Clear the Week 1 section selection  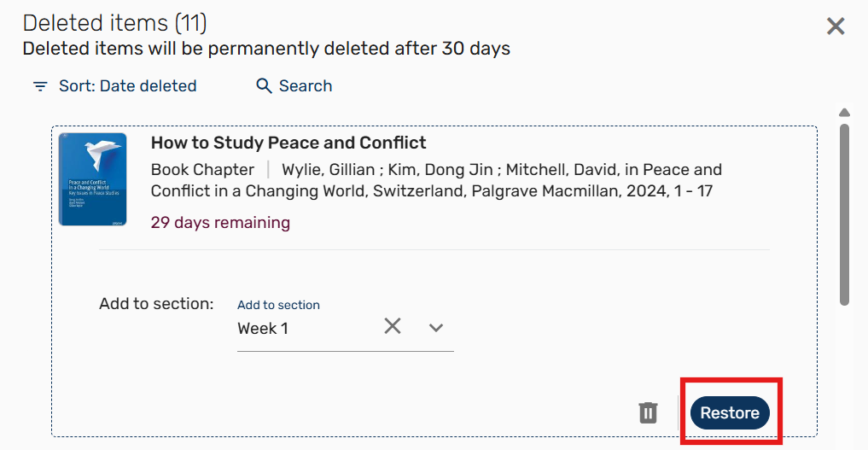click(393, 326)
